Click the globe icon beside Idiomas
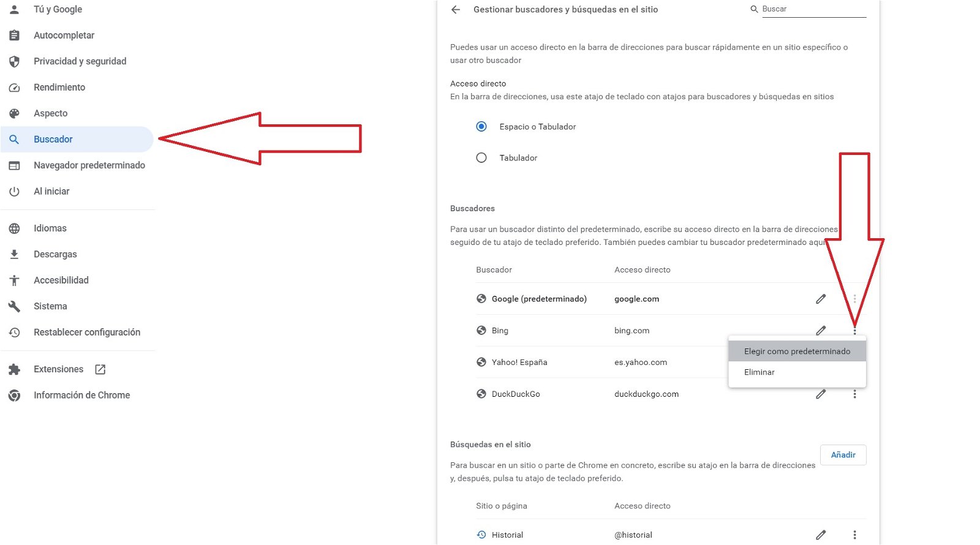This screenshot has width=980, height=545. pyautogui.click(x=14, y=228)
